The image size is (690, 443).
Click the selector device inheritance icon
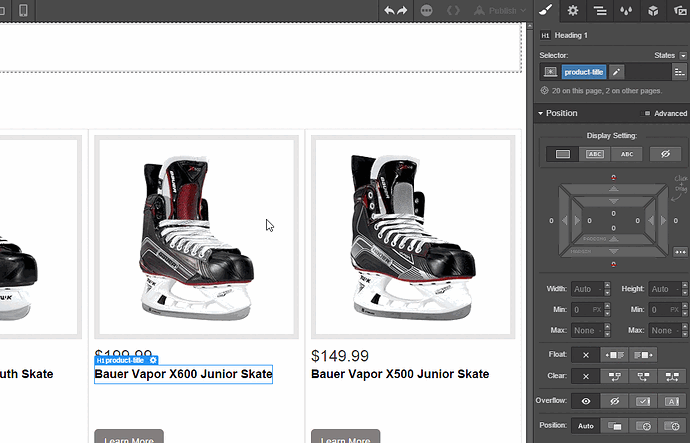pos(550,72)
